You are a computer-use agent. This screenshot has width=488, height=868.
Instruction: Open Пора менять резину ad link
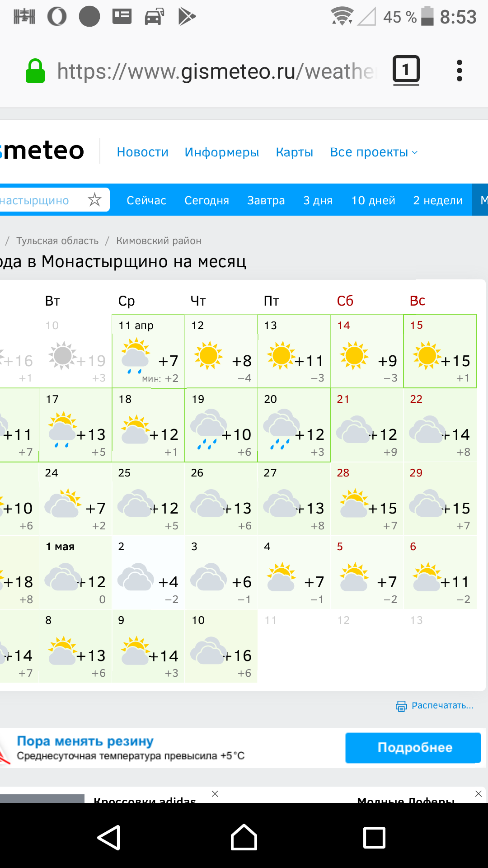[x=85, y=741]
